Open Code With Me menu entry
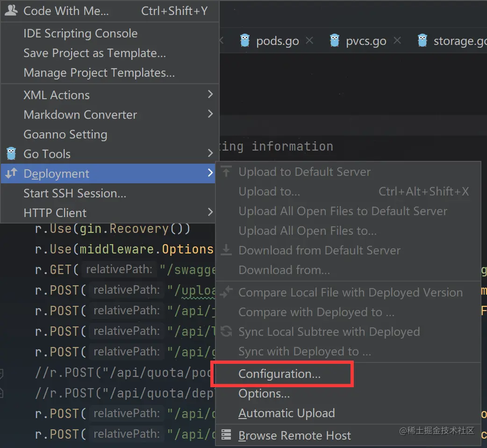The image size is (487, 448). click(x=110, y=11)
